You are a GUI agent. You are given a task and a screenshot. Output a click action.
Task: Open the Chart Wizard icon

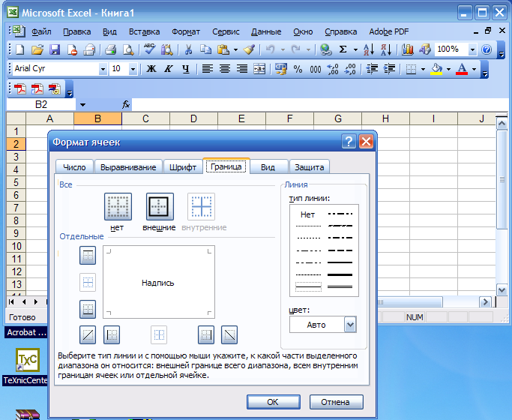(x=408, y=49)
